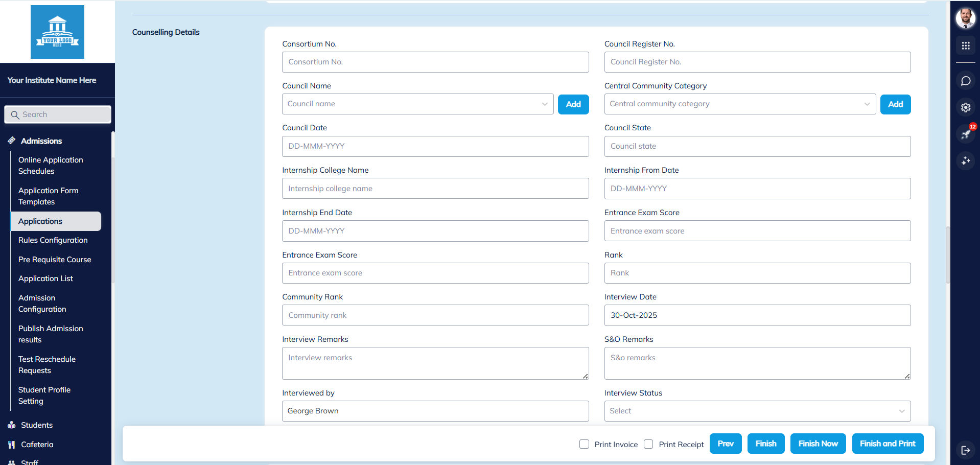Image resolution: width=980 pixels, height=465 pixels.
Task: Click Add beside Council Name
Action: [x=573, y=104]
